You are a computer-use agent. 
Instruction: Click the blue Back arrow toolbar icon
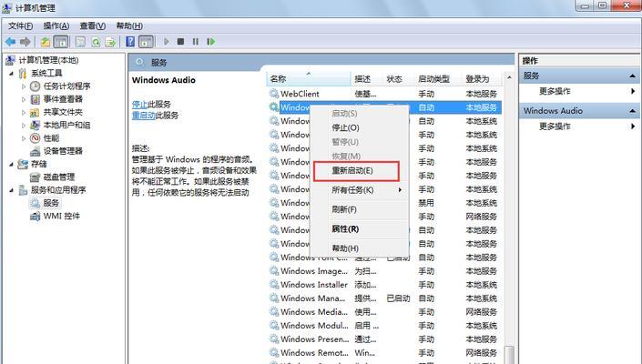(x=10, y=41)
